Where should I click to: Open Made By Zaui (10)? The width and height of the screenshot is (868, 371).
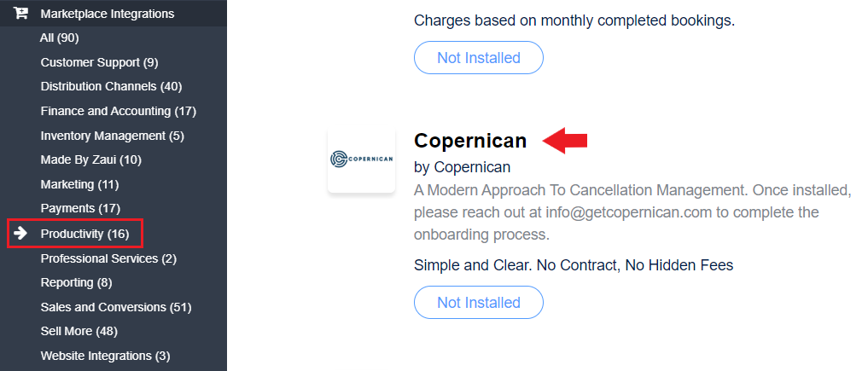[x=91, y=159]
